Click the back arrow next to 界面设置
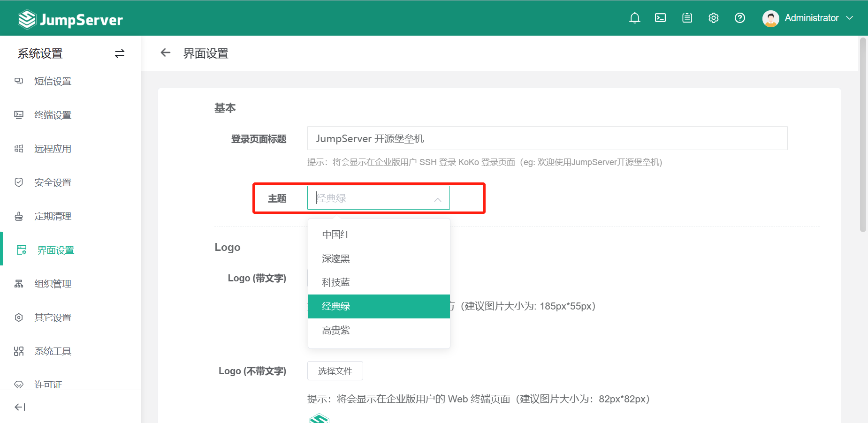Viewport: 868px width, 423px height. tap(165, 53)
